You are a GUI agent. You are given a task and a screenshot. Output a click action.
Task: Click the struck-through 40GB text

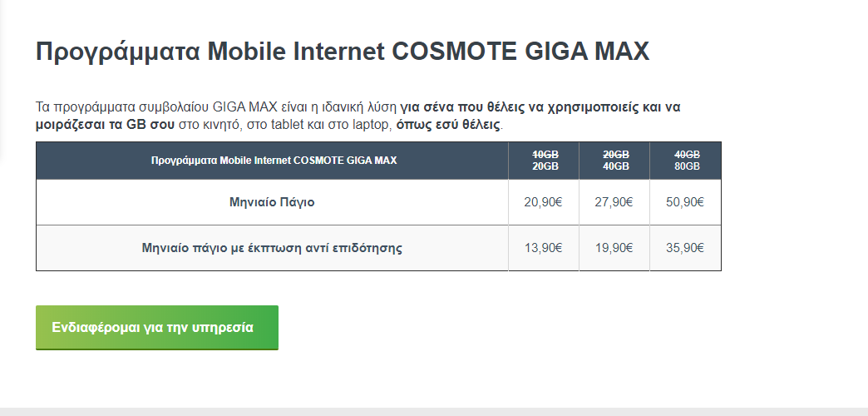pyautogui.click(x=687, y=155)
